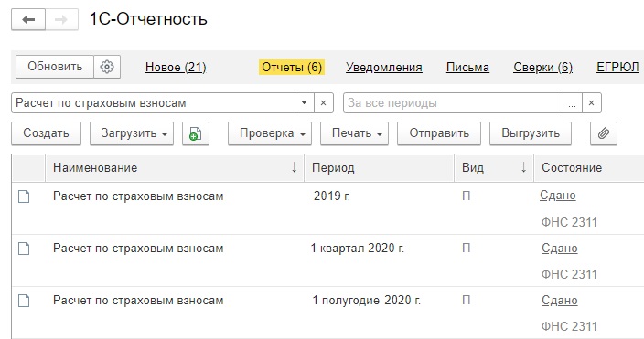Select document icon of 2019 г. row
Image resolution: width=644 pixels, height=339 pixels.
pos(24,196)
